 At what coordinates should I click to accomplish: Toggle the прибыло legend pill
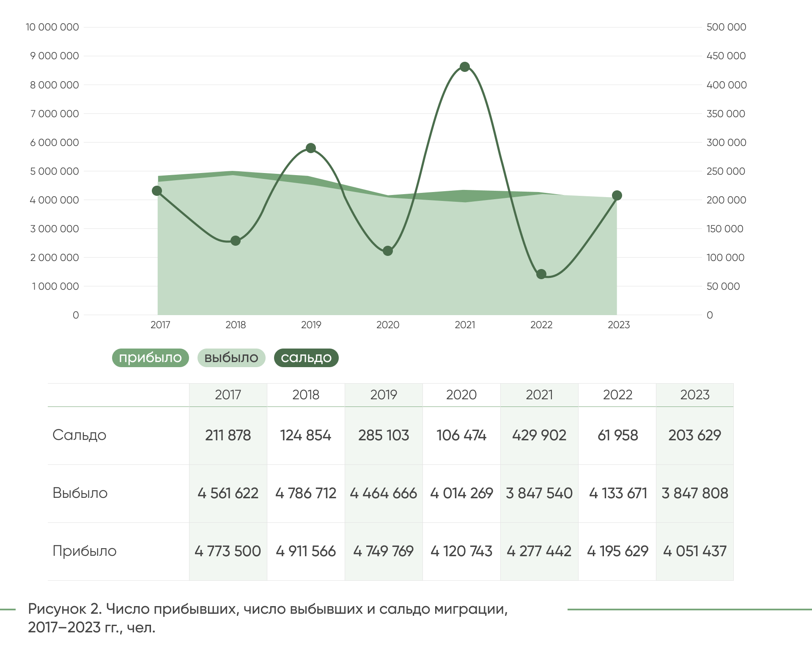pyautogui.click(x=150, y=358)
